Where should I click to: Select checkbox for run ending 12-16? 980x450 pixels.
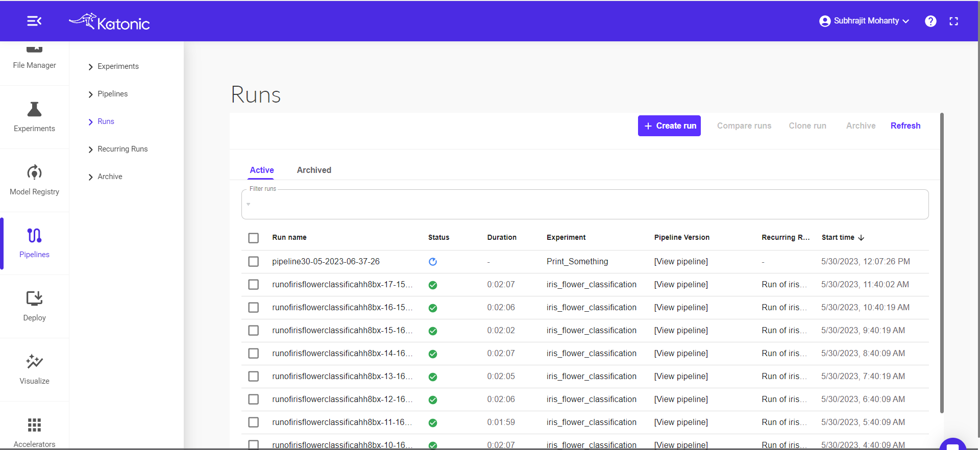(x=253, y=399)
